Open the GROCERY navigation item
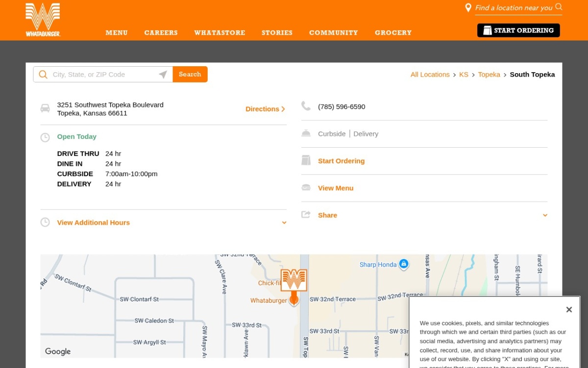The image size is (588, 368). tap(393, 33)
